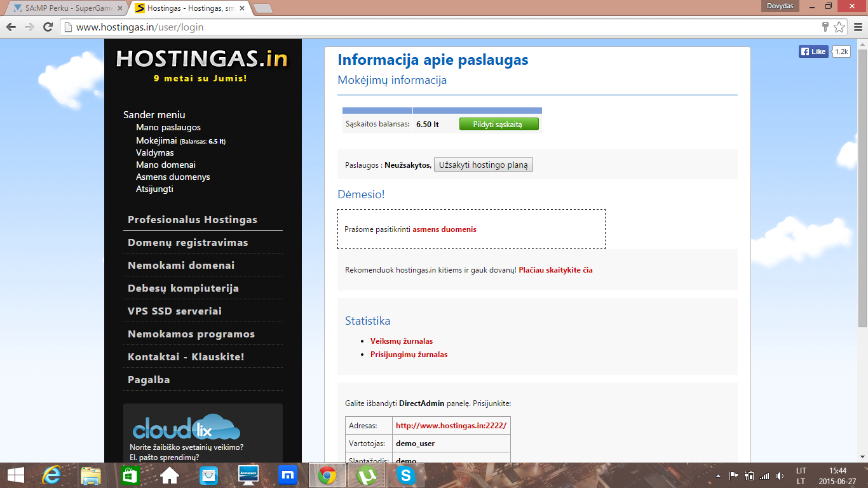Switch to the SA:MP Perku tab

click(64, 9)
